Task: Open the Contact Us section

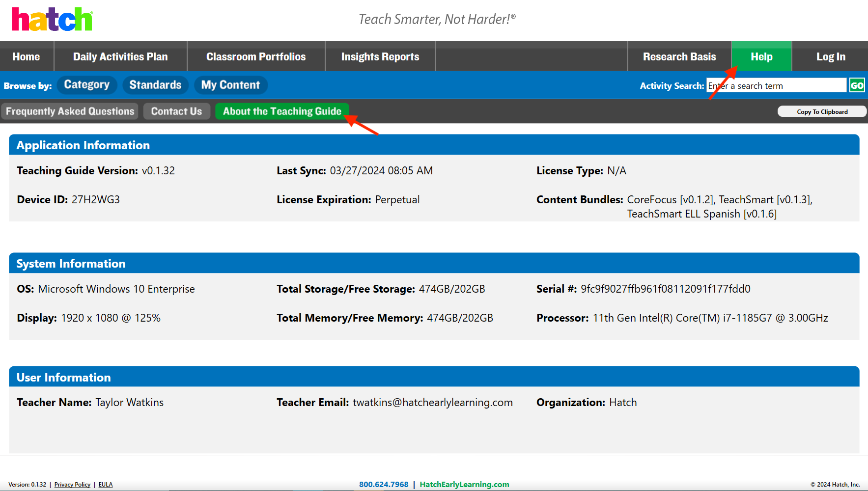Action: (x=176, y=111)
